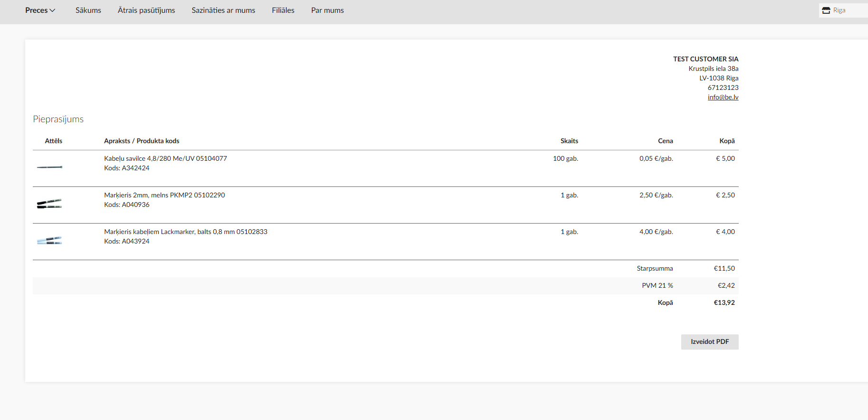Open the Par mums page

tap(327, 10)
